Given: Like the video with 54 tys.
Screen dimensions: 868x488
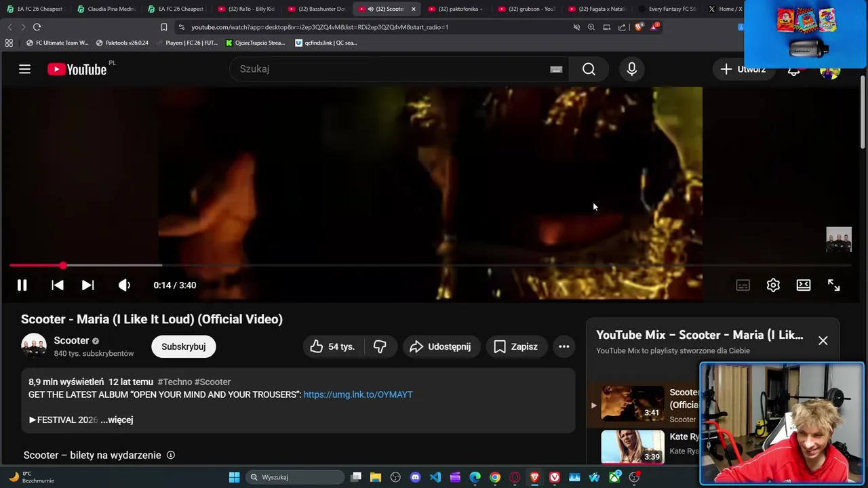Looking at the screenshot, I should (333, 346).
